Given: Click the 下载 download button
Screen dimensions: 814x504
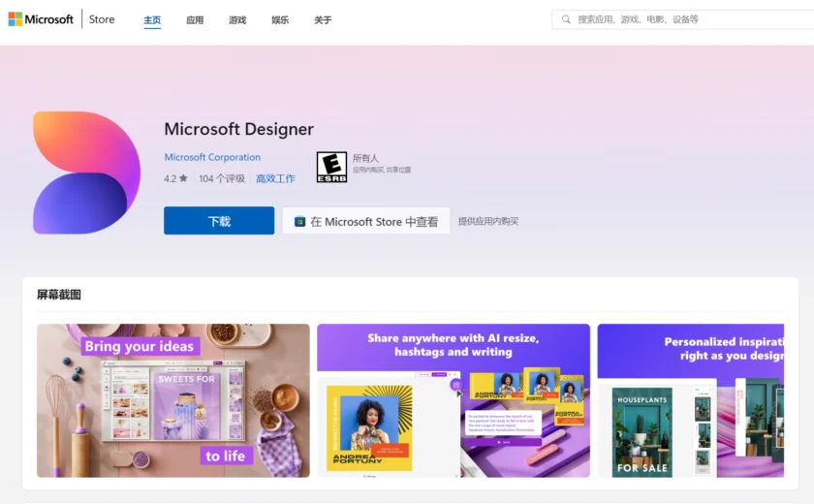Looking at the screenshot, I should coord(219,221).
